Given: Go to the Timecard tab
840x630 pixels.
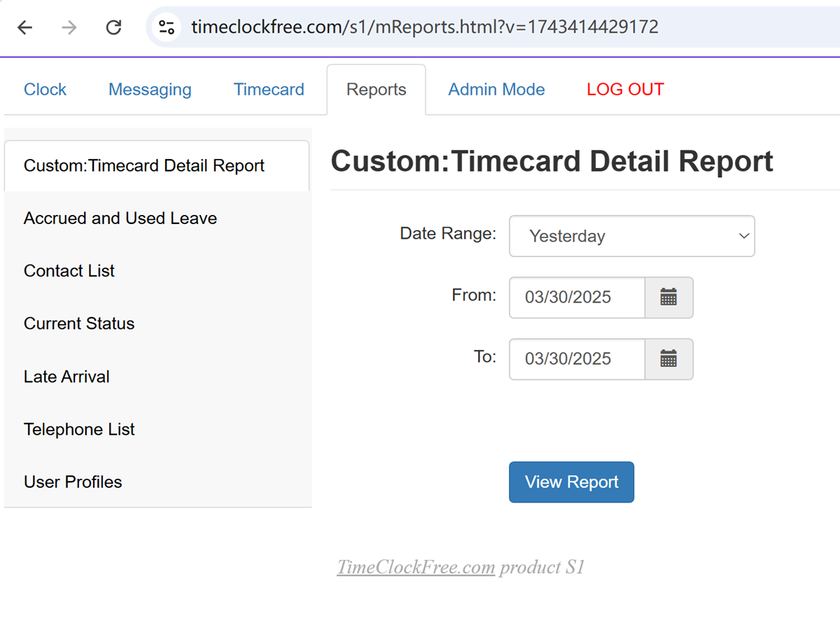Looking at the screenshot, I should click(x=269, y=90).
